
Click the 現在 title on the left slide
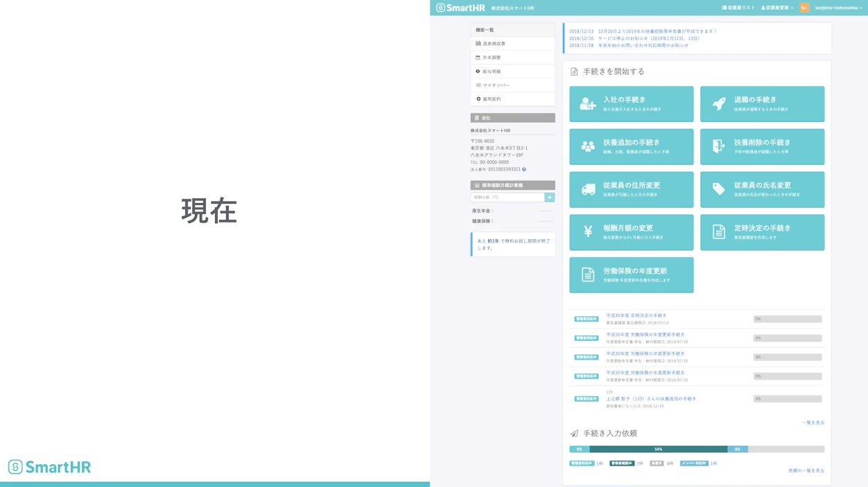coord(209,211)
